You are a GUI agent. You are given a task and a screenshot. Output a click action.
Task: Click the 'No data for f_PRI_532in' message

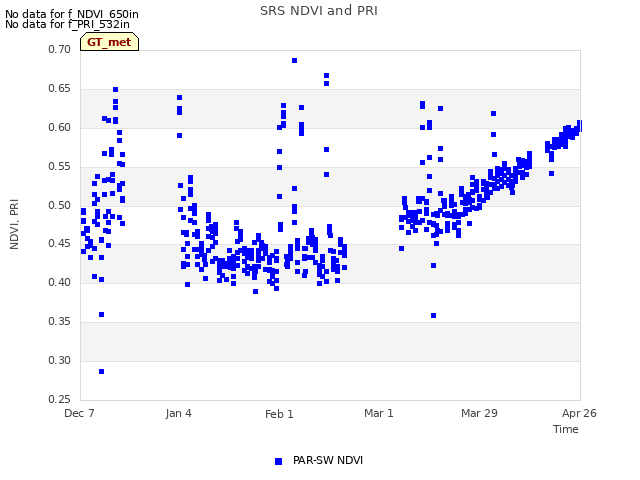click(x=67, y=24)
